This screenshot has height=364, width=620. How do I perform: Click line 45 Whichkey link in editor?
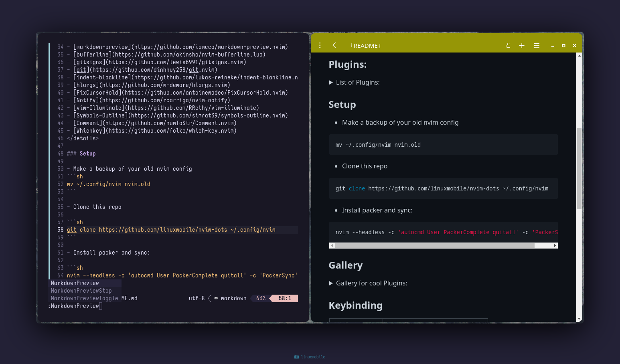pyautogui.click(x=155, y=131)
